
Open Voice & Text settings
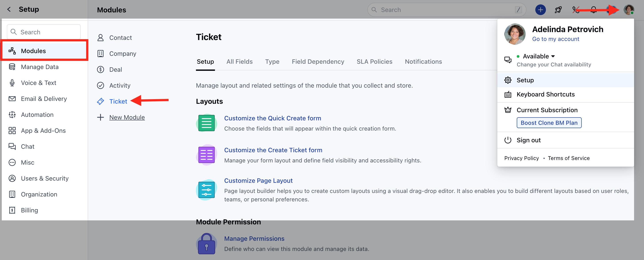(x=38, y=83)
